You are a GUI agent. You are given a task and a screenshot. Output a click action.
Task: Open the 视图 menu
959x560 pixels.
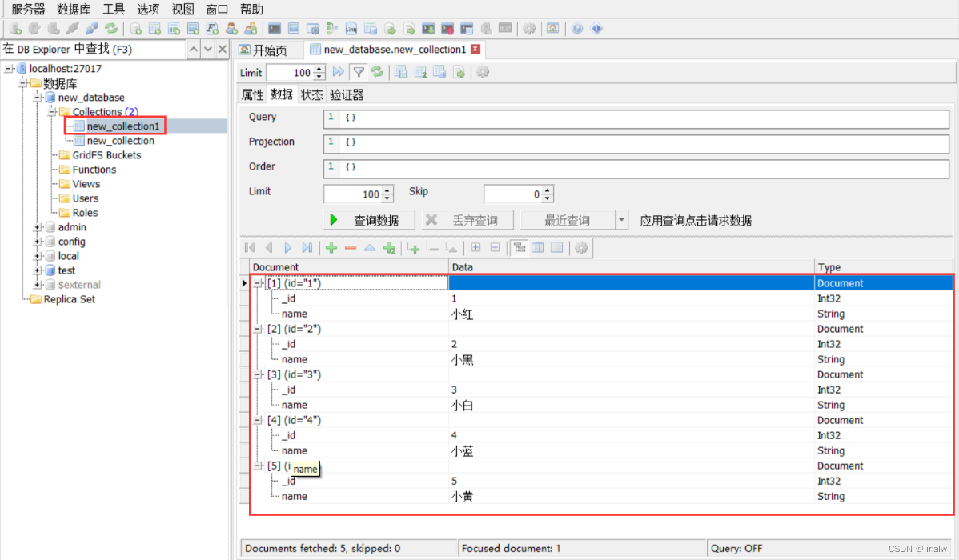click(x=182, y=9)
